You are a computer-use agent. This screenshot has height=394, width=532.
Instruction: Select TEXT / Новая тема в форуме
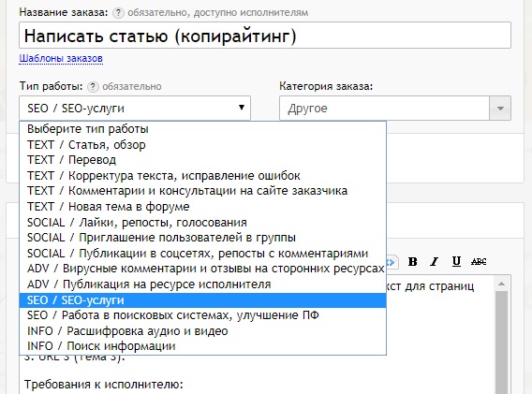point(203,207)
